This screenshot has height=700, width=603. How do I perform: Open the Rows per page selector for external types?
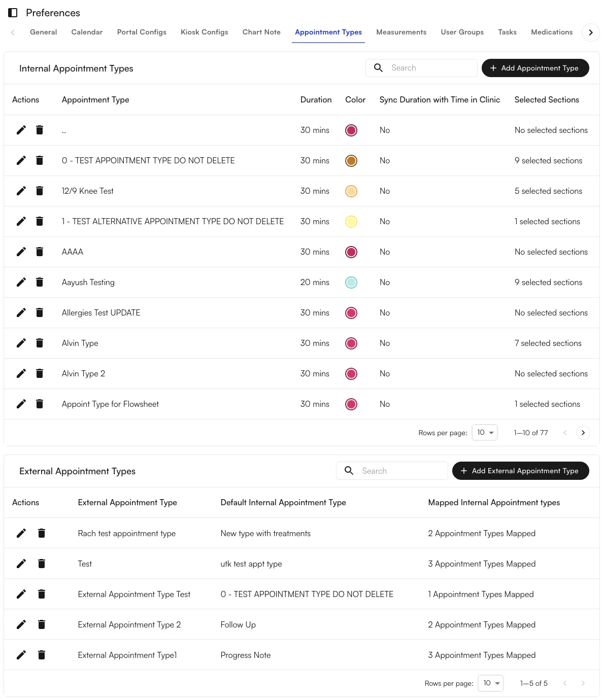click(x=490, y=683)
